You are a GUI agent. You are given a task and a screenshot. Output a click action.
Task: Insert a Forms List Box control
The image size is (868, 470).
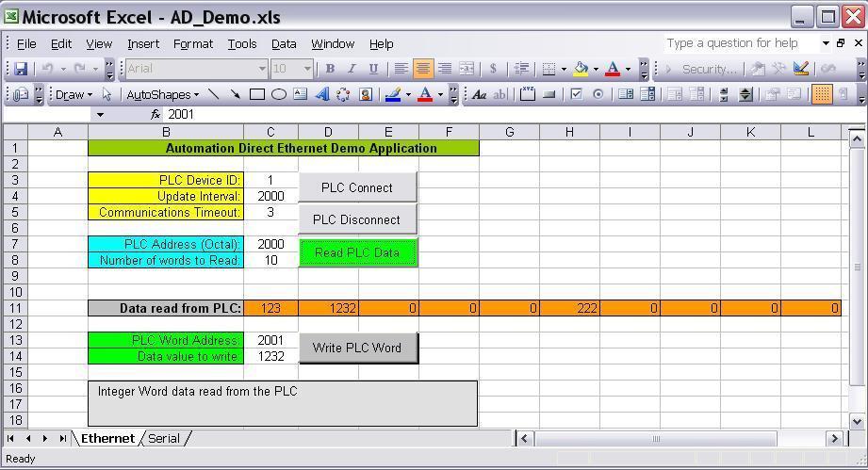[626, 94]
